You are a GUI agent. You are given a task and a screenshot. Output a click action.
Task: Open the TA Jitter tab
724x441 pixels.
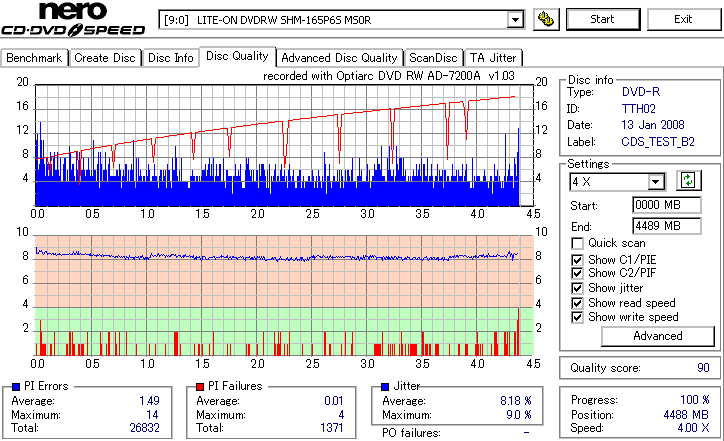(493, 58)
